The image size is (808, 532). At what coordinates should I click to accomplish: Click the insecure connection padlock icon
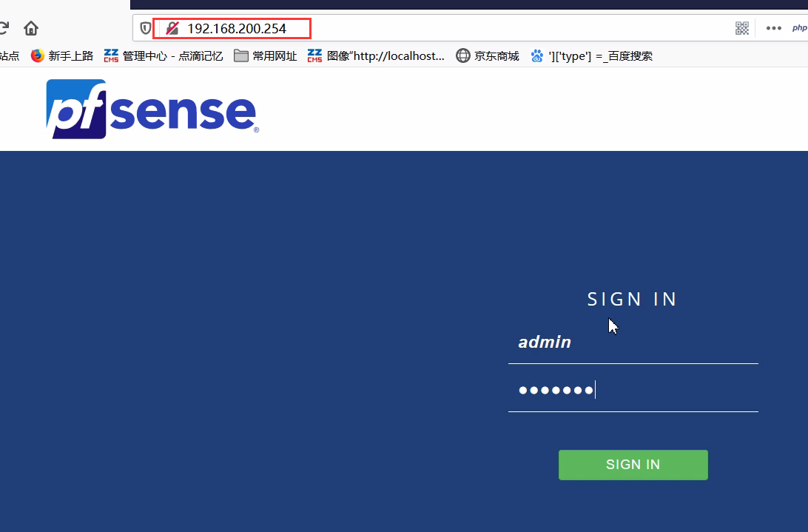pyautogui.click(x=172, y=28)
